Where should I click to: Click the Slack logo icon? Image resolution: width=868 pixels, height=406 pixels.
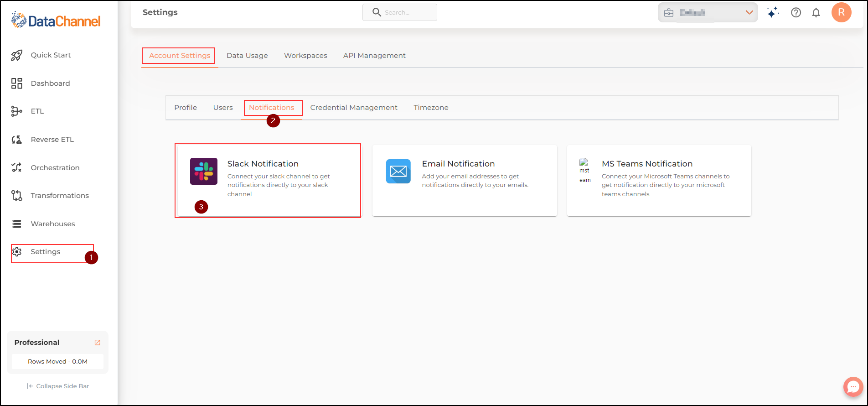pyautogui.click(x=204, y=171)
